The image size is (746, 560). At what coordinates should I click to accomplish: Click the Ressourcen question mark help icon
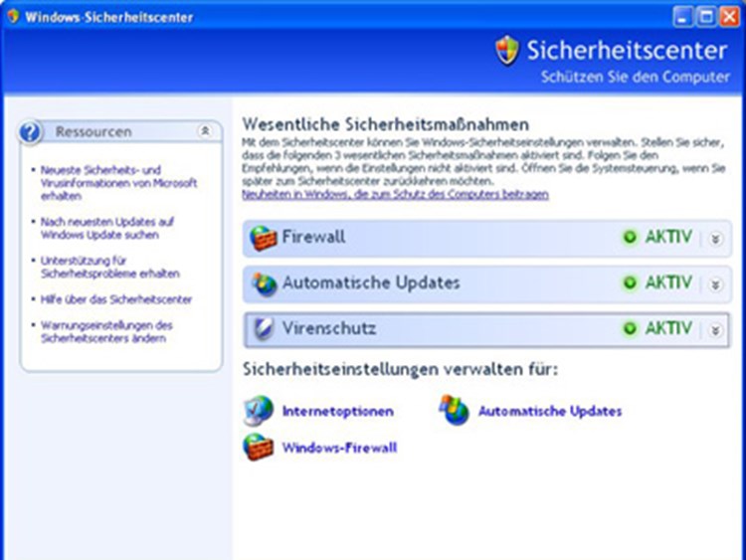click(x=31, y=131)
